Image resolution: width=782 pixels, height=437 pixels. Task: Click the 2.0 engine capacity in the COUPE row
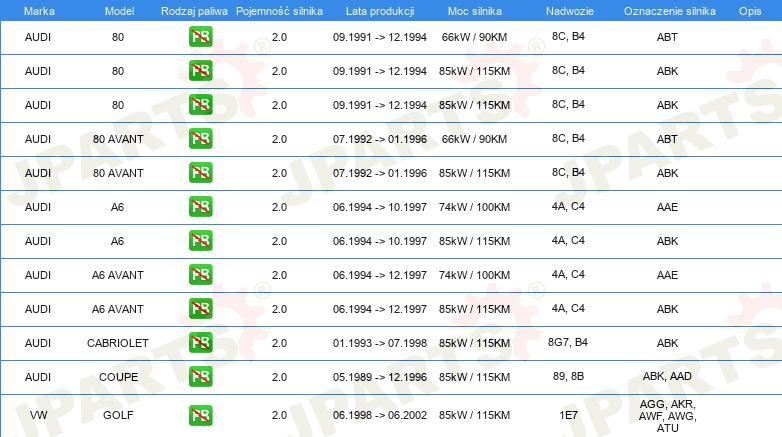(x=279, y=377)
